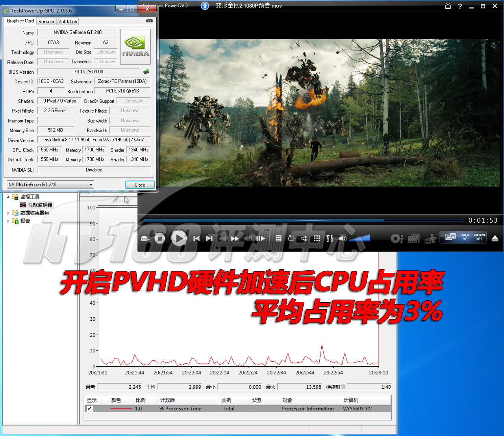Click the 计算机 column header
The image size is (504, 436).
(366, 400)
